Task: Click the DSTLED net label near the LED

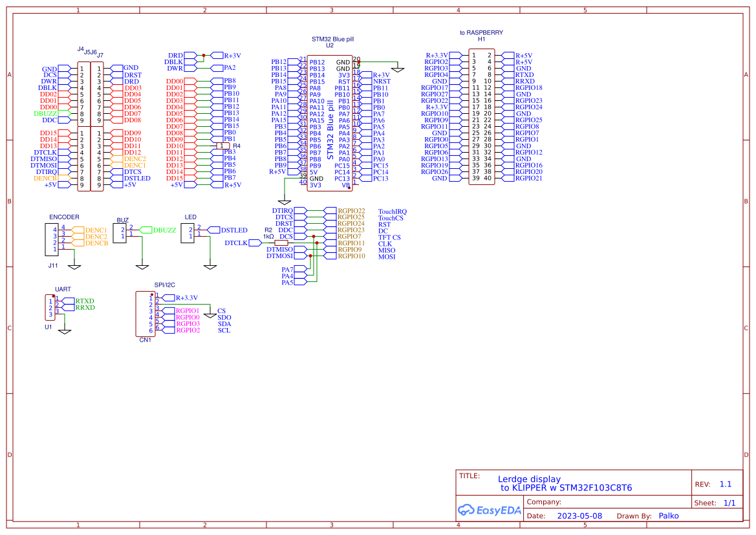Action: 234,230
